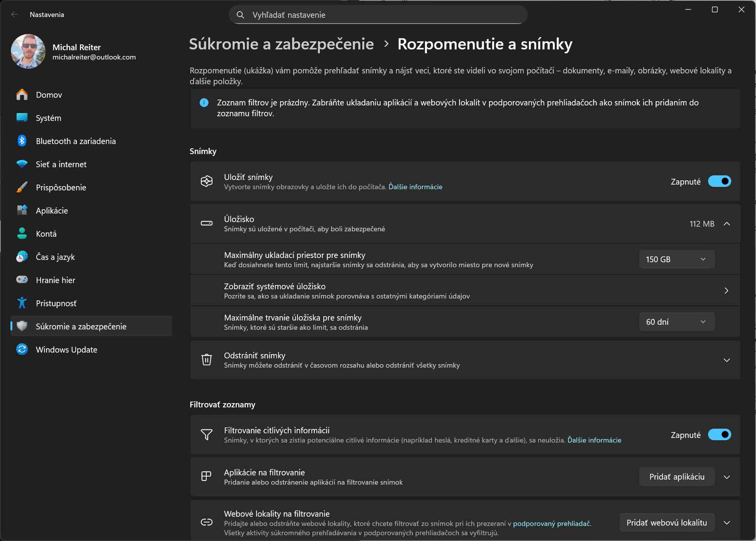The height and width of the screenshot is (541, 756).
Task: Click the Hranie hier gamepad icon
Action: pyautogui.click(x=22, y=280)
